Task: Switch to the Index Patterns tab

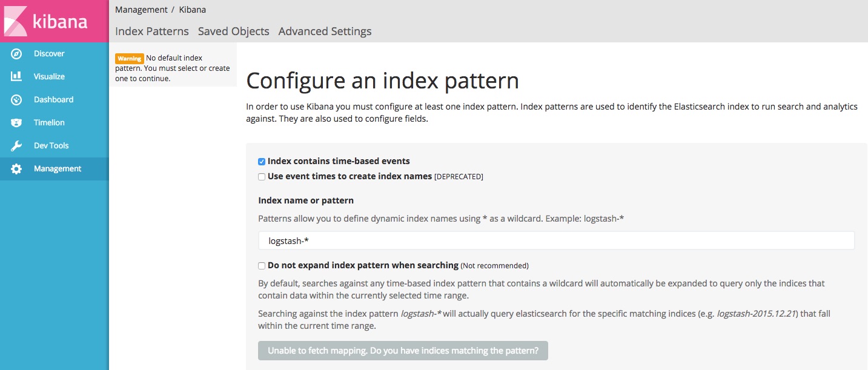Action: pyautogui.click(x=152, y=31)
